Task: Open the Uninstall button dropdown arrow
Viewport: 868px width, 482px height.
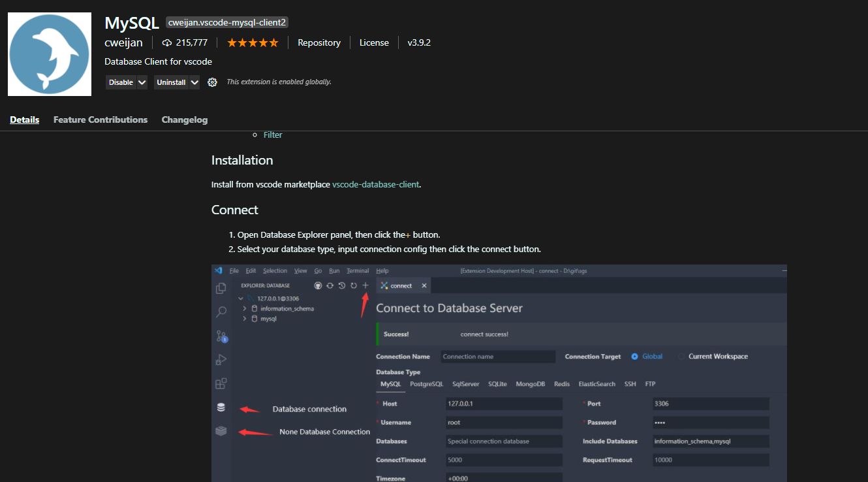Action: [194, 82]
